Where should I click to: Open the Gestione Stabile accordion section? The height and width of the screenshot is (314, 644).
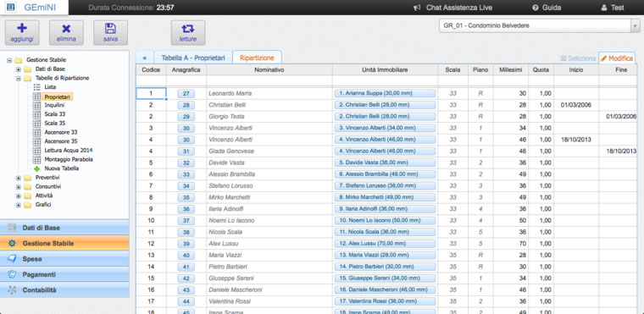click(x=64, y=243)
